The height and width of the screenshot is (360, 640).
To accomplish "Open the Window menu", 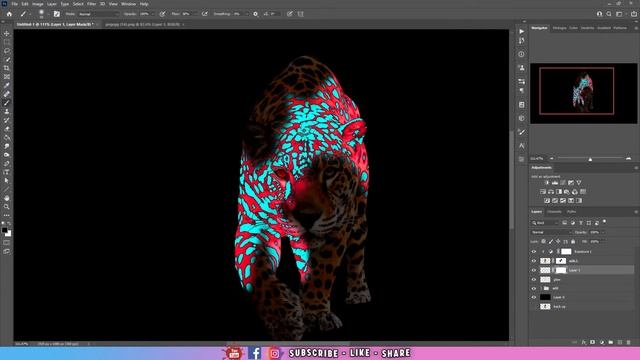I will [x=129, y=4].
